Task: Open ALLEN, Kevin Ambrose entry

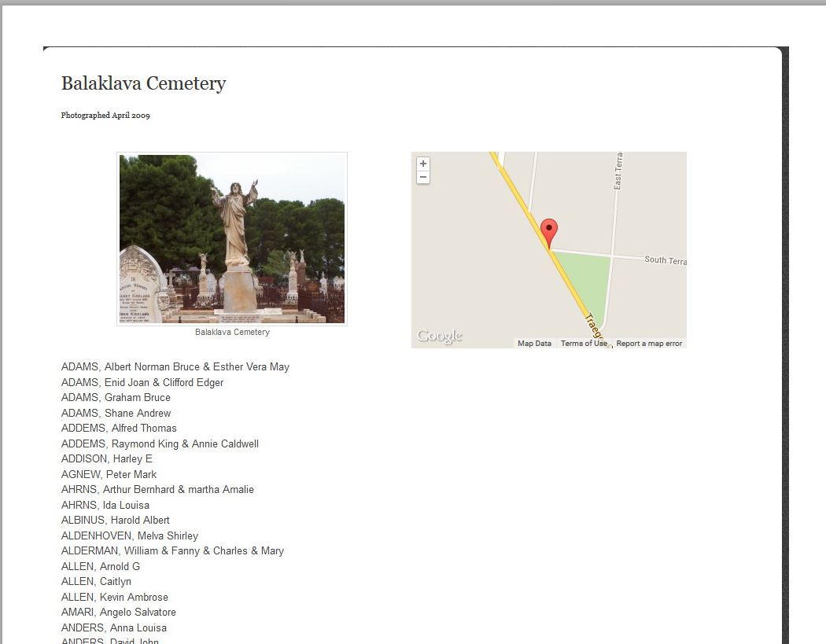Action: click(x=115, y=597)
